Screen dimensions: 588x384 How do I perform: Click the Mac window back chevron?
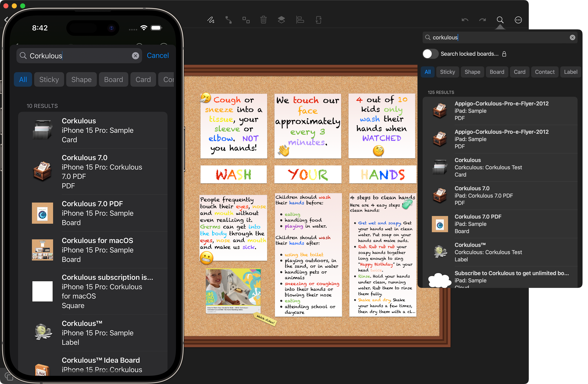(6, 20)
